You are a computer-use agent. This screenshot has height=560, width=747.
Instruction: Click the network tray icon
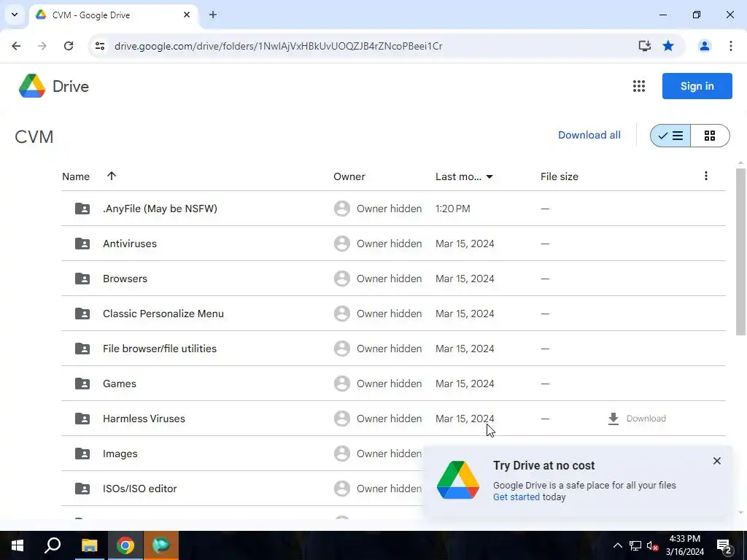tap(635, 546)
